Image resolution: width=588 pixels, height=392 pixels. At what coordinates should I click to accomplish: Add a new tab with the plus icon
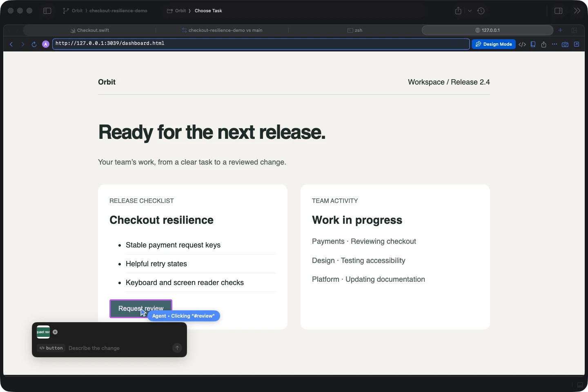[x=560, y=30]
